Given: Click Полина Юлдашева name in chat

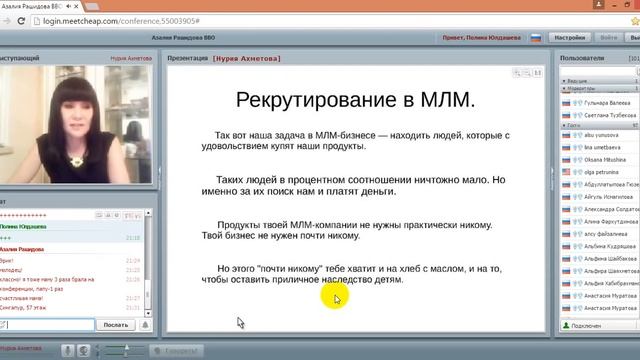Looking at the screenshot, I should tap(23, 227).
